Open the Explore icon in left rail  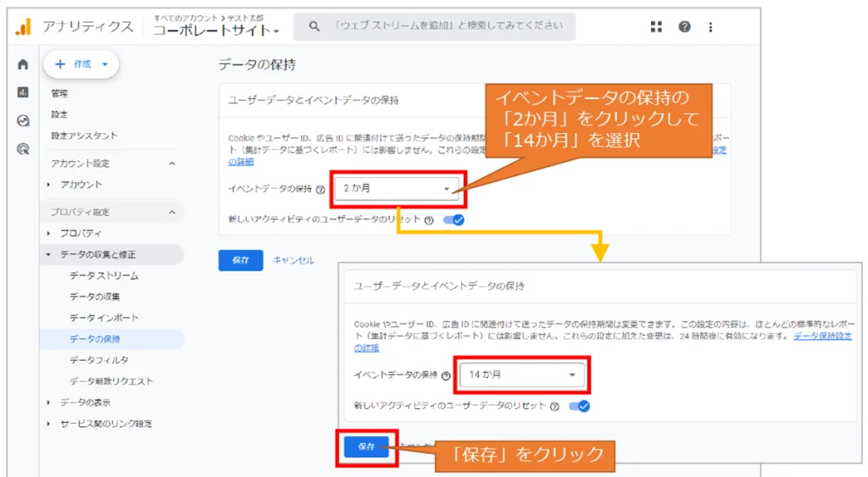pyautogui.click(x=23, y=121)
